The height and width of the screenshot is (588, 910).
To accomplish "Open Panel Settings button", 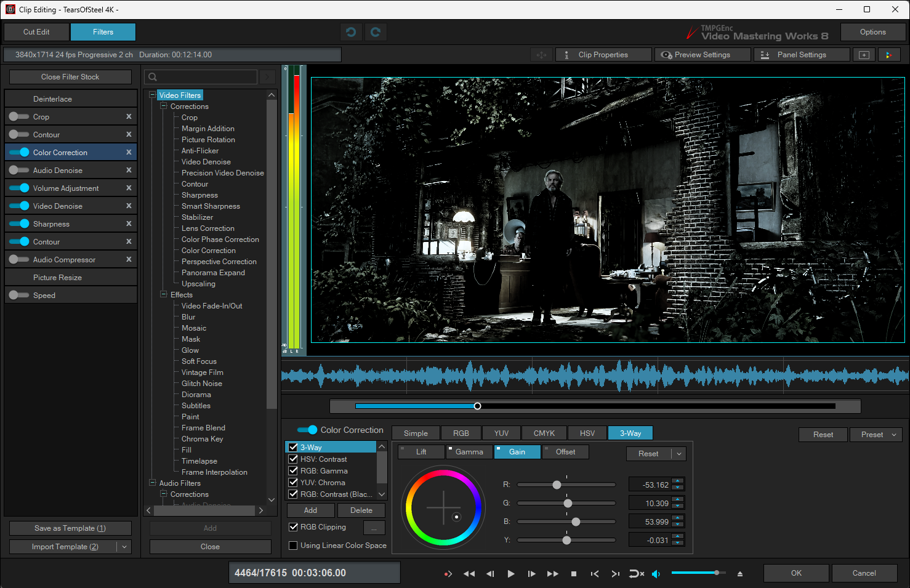I will click(802, 55).
